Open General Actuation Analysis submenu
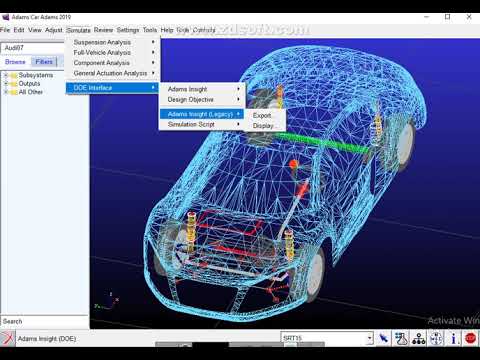 (x=112, y=73)
